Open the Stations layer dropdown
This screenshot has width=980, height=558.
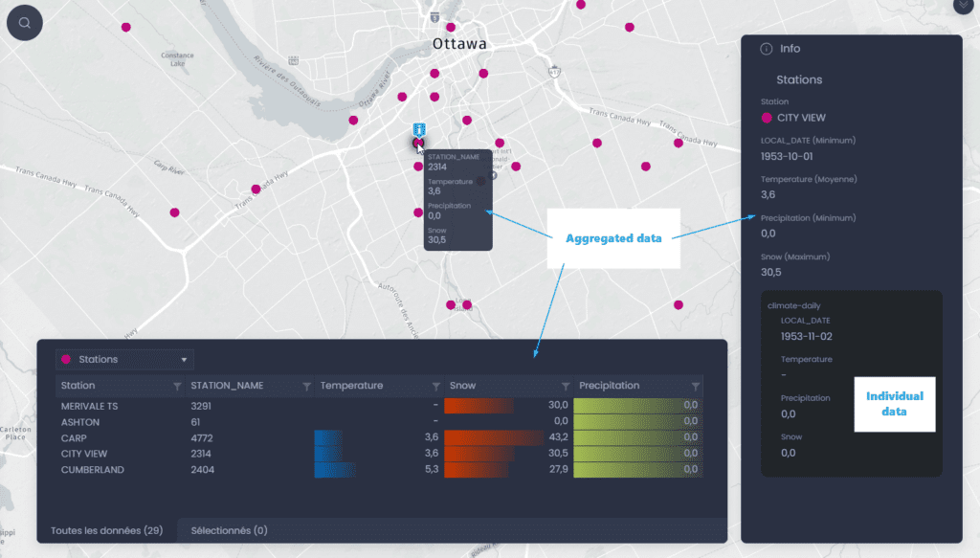pos(124,359)
